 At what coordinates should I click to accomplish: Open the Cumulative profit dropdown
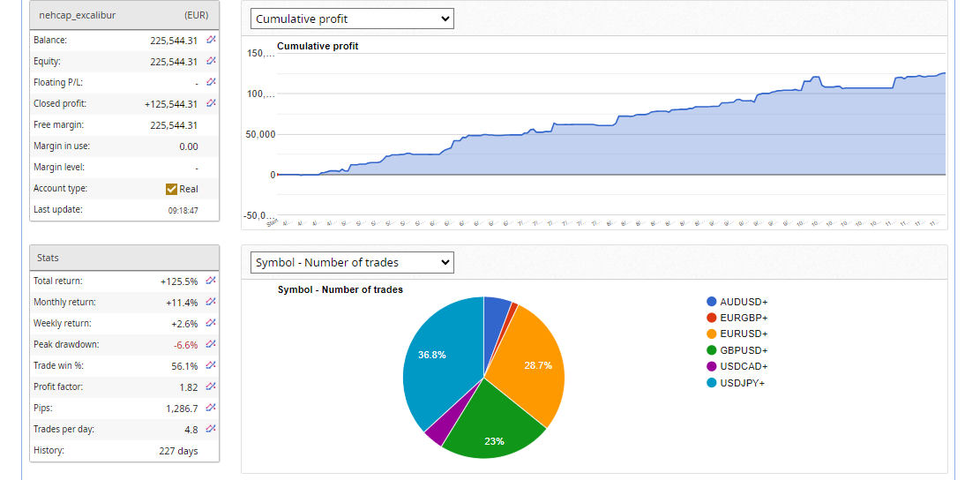(x=352, y=19)
